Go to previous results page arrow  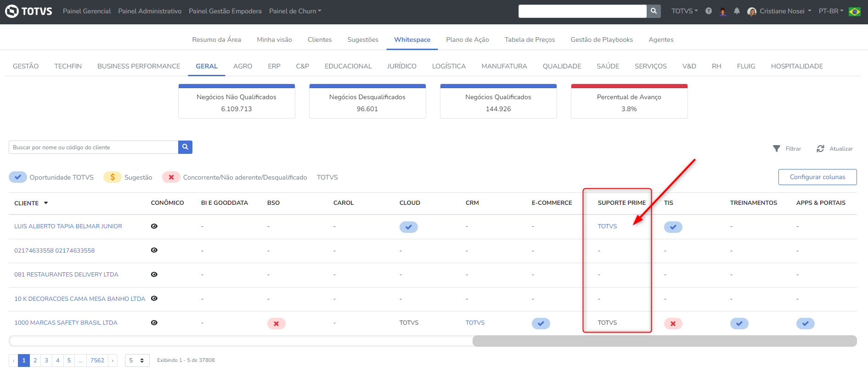(x=14, y=361)
